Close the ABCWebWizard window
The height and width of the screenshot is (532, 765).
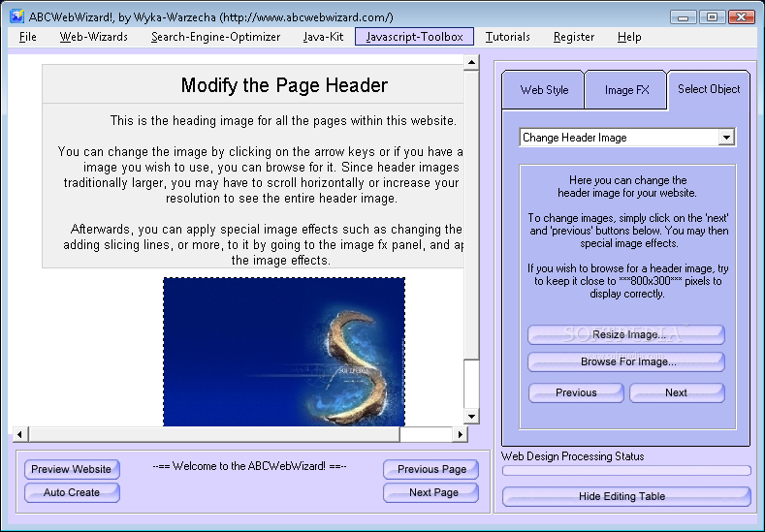[x=741, y=17]
